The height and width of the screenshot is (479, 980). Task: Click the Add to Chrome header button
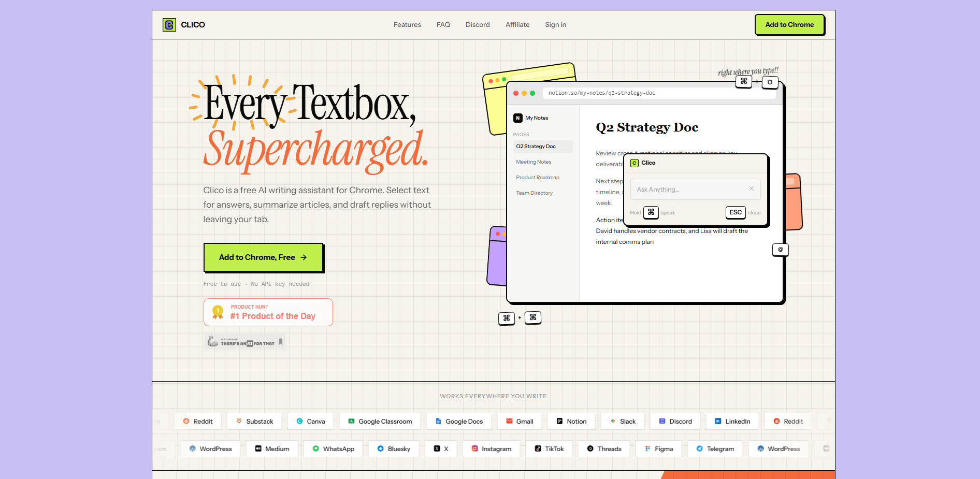coord(789,25)
